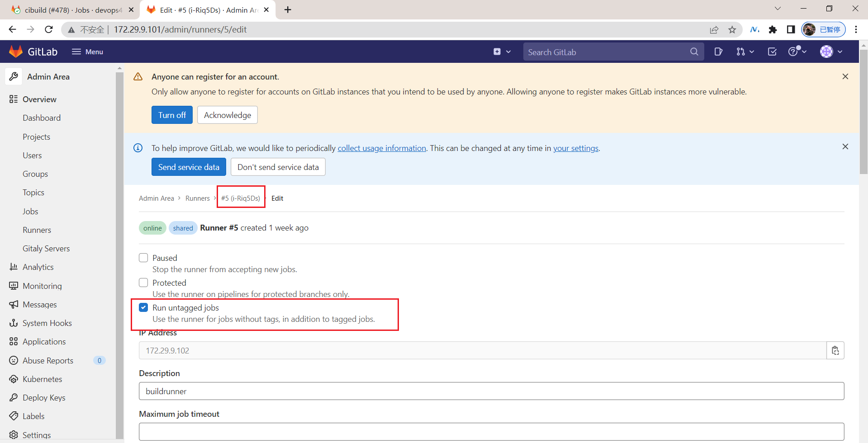Uncheck Run untagged jobs checkbox
This screenshot has width=868, height=443.
click(143, 307)
